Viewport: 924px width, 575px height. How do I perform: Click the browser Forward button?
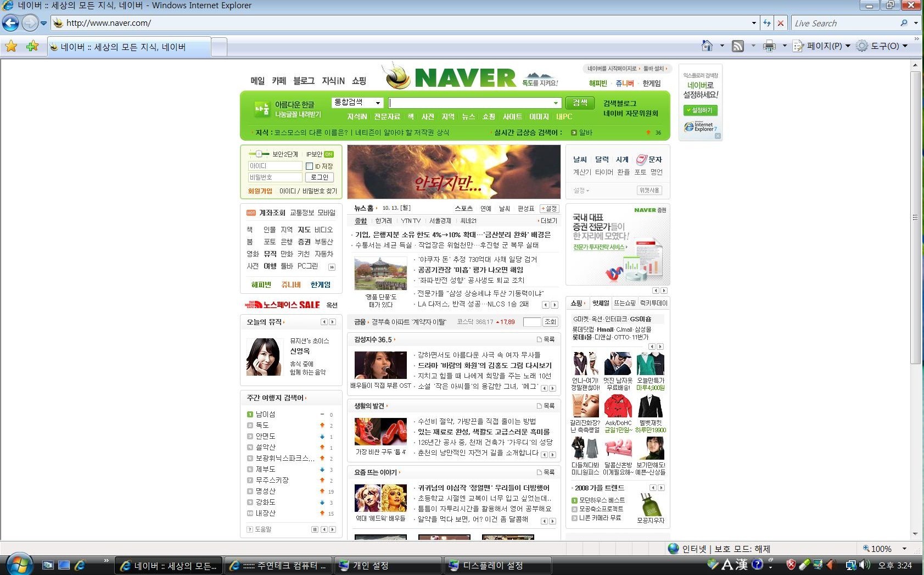click(x=30, y=23)
